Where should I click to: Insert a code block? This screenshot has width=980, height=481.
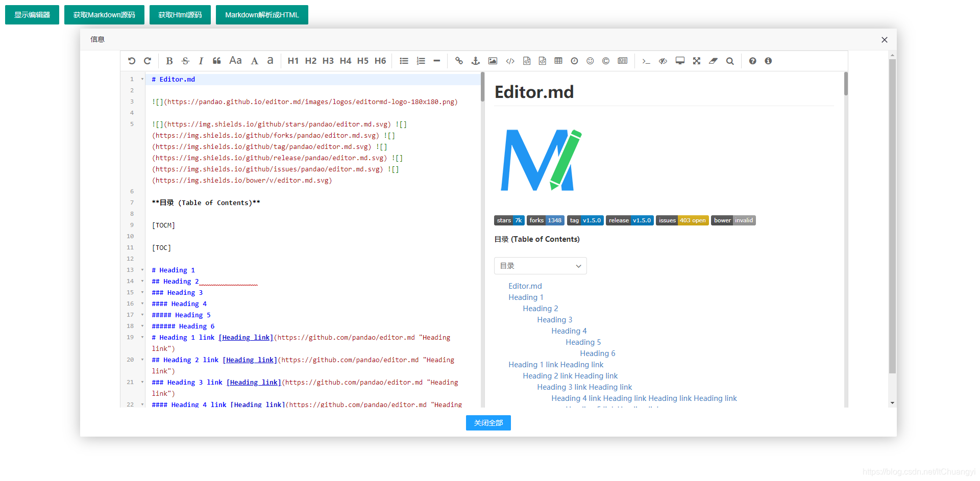pos(543,61)
